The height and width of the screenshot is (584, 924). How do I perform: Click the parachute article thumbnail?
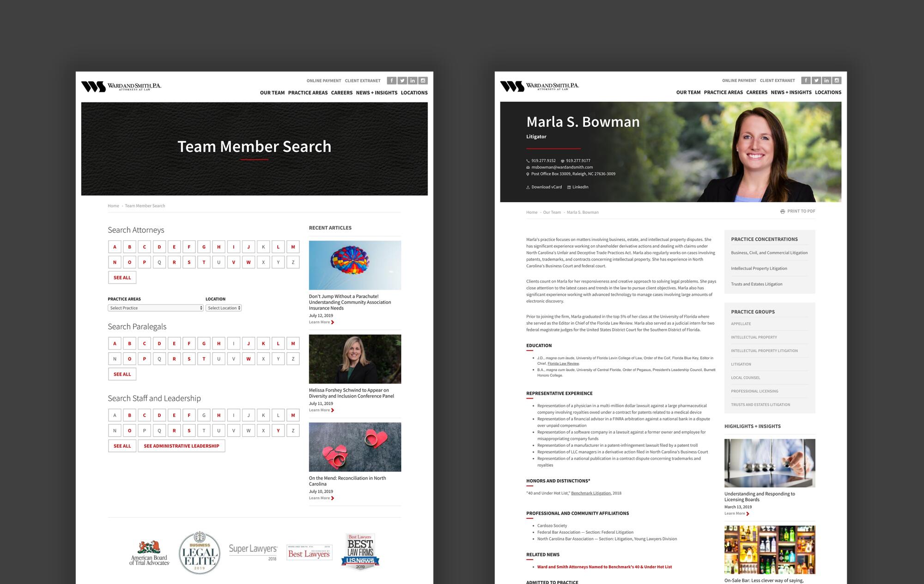click(x=355, y=265)
